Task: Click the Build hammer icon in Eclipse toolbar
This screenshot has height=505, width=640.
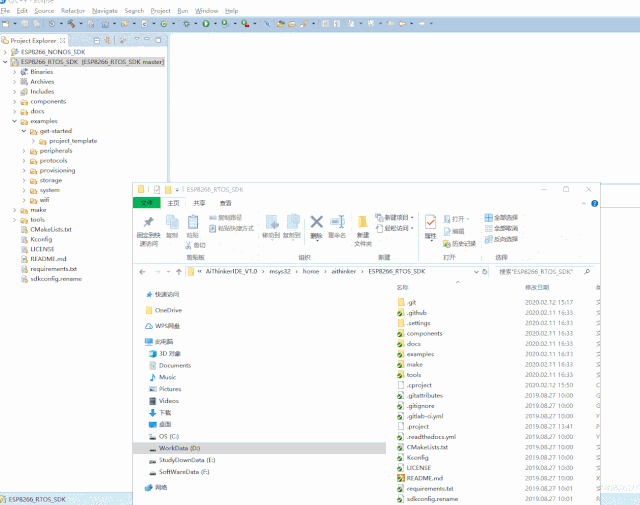Action: 71,24
